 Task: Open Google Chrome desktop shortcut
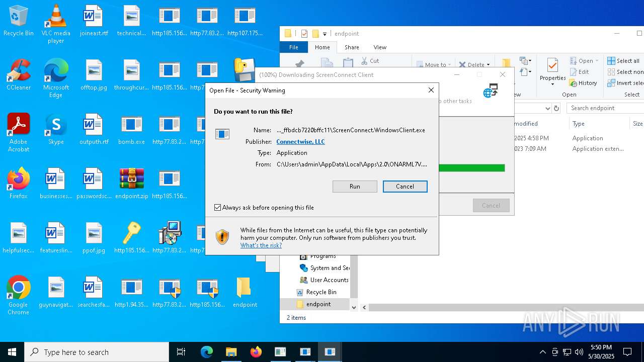[18, 295]
